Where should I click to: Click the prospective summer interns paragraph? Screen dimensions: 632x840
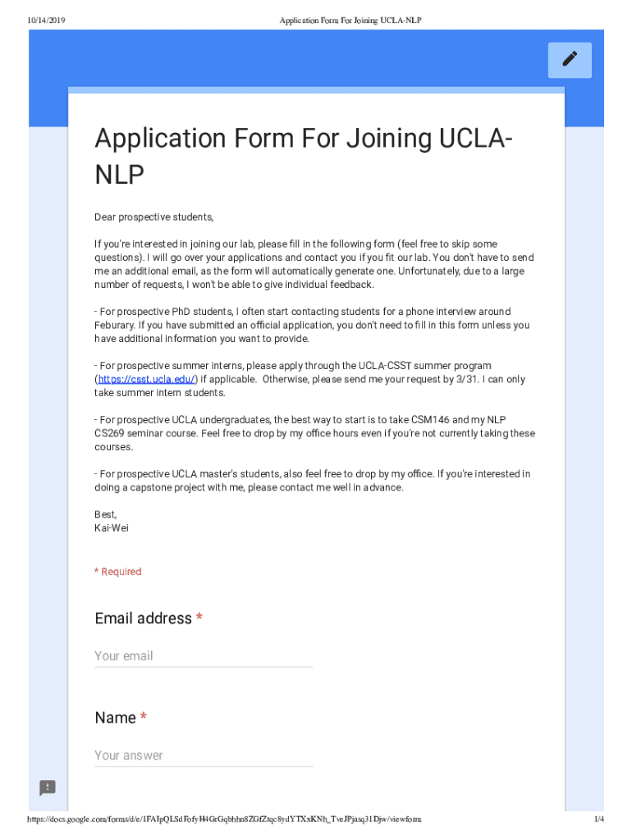[x=310, y=379]
